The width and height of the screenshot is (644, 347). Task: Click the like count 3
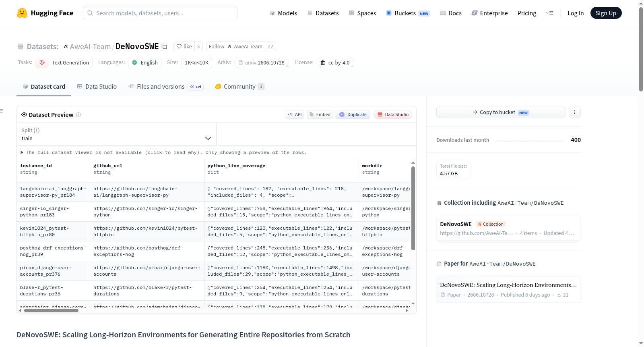point(198,46)
